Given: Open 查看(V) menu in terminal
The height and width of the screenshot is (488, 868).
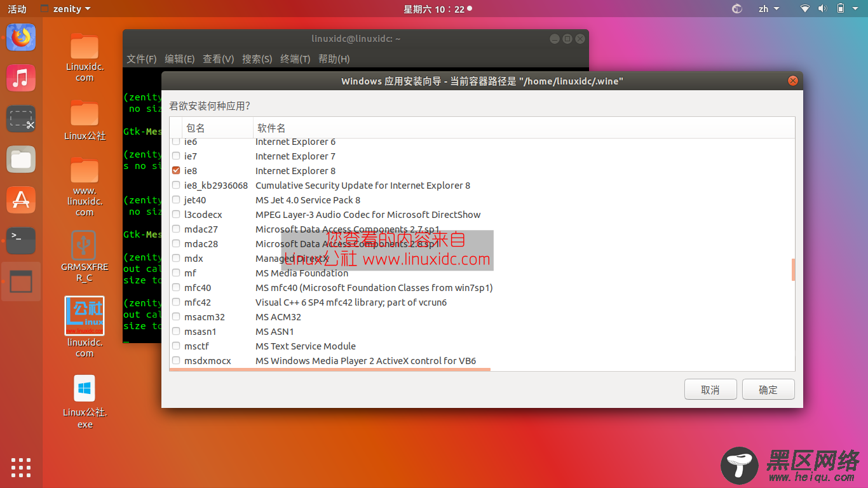Looking at the screenshot, I should point(219,59).
